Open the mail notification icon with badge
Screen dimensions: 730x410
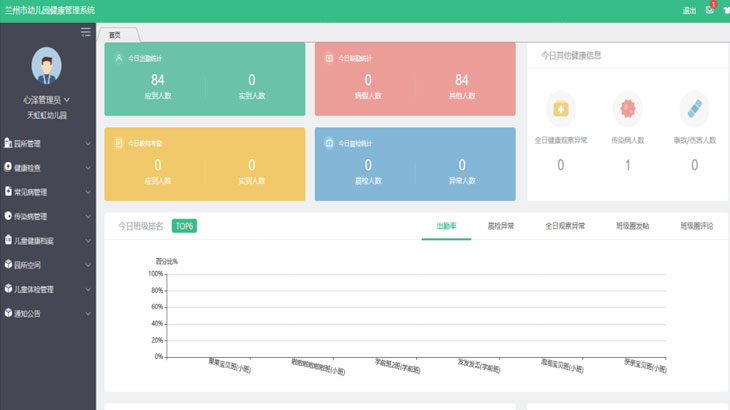709,10
